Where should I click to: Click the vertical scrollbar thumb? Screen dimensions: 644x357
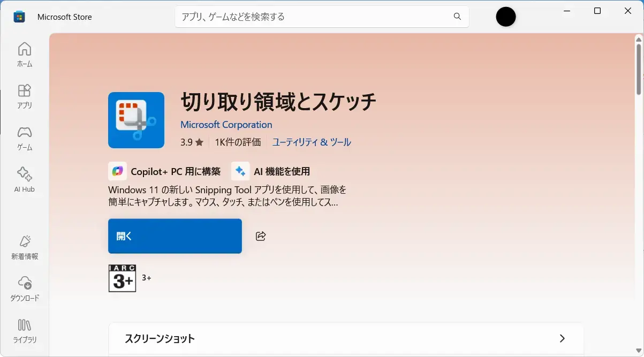pyautogui.click(x=639, y=69)
